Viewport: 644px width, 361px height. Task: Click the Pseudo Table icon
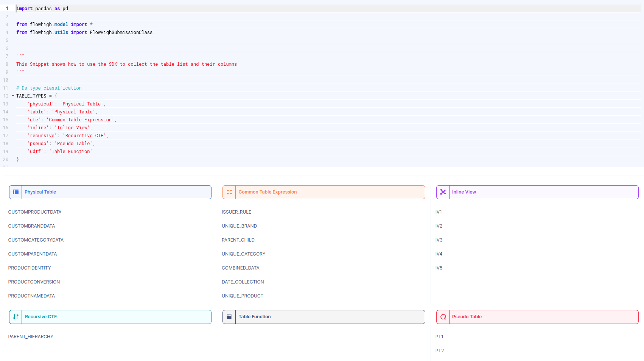click(x=443, y=317)
